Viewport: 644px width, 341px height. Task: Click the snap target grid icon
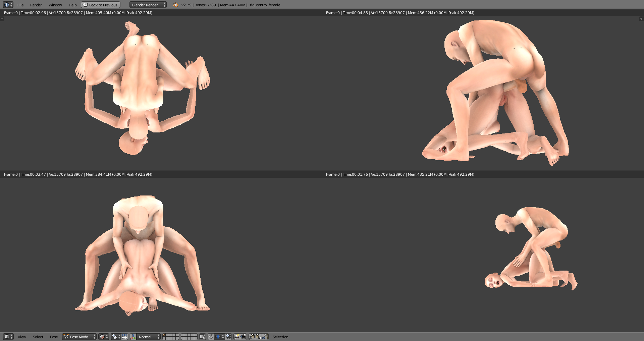tap(228, 337)
